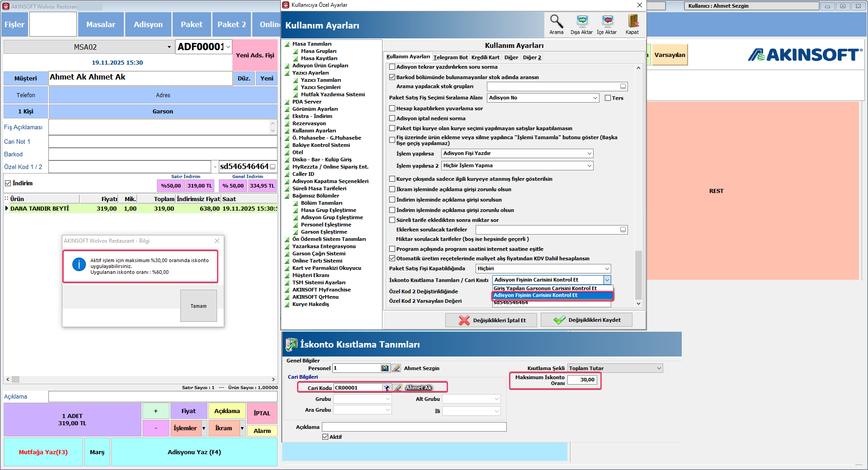Viewport: 868px width, 470px height.
Task: Open the Kısıtlama Şekli dropdown
Action: [x=659, y=368]
